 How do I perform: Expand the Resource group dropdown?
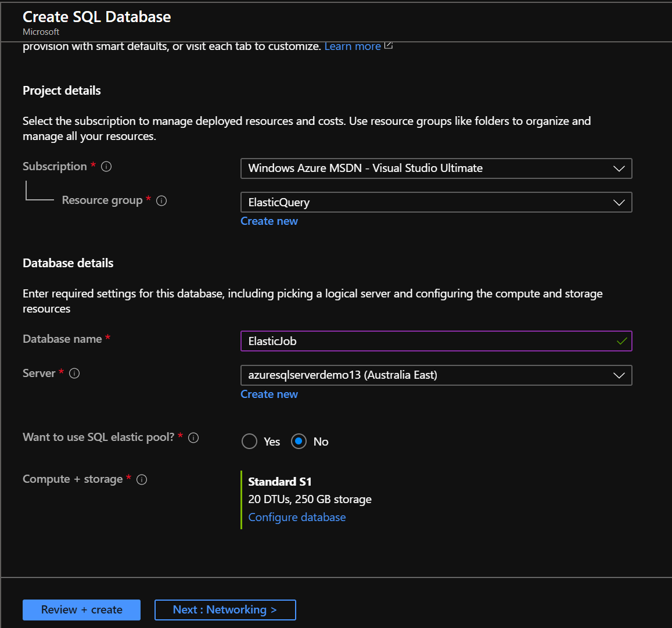coord(619,202)
